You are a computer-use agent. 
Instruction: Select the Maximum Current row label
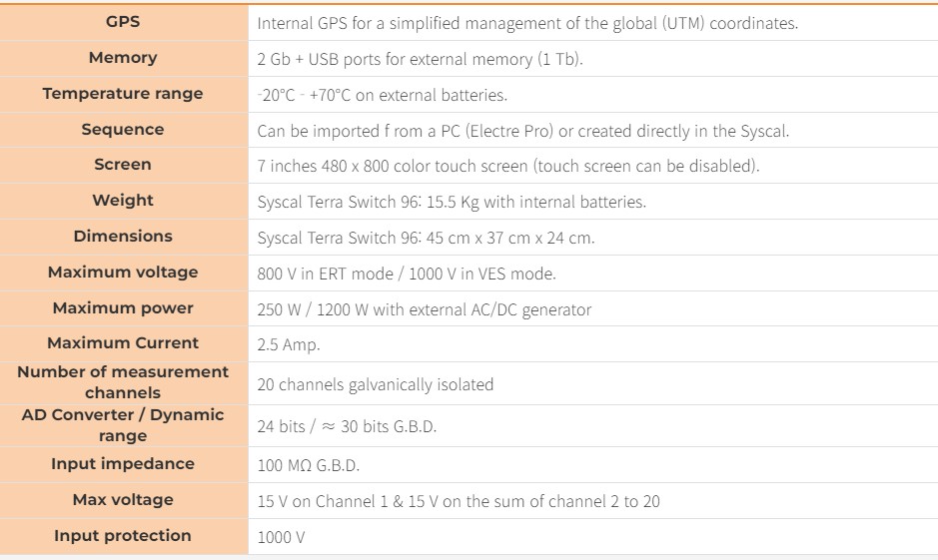click(x=123, y=343)
